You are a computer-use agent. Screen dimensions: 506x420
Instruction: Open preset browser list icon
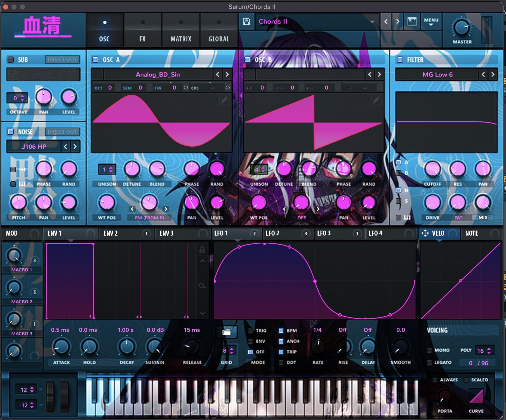(x=412, y=21)
